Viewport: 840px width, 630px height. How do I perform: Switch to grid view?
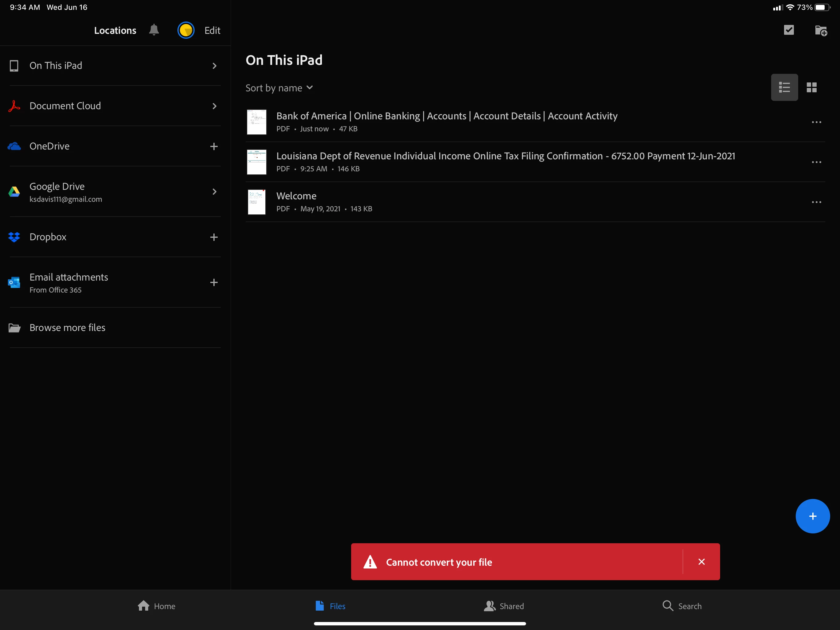tap(811, 88)
